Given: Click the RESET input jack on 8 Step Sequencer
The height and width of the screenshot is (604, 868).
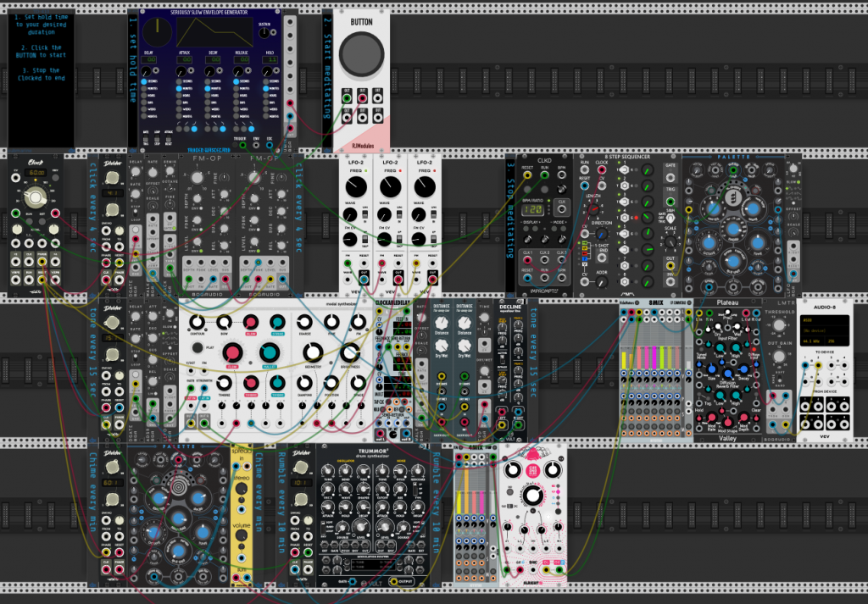Looking at the screenshot, I should (x=585, y=186).
